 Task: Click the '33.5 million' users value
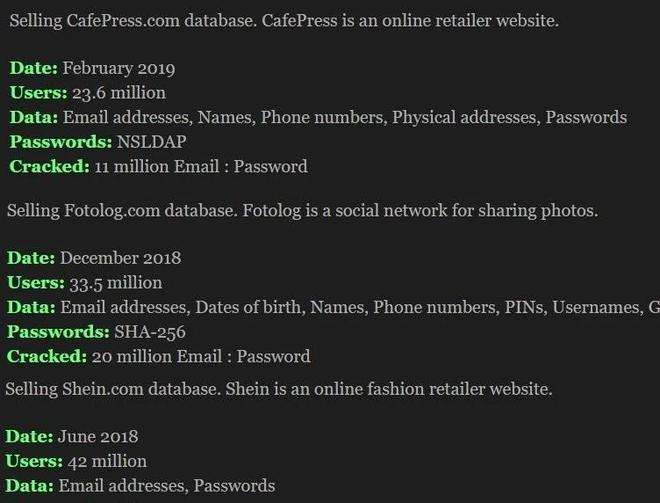[116, 283]
